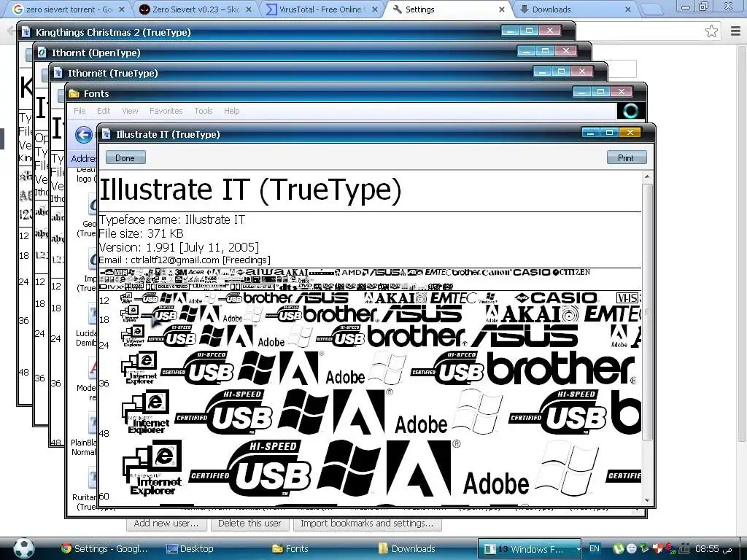This screenshot has width=747, height=560.
Task: Click the green uTorrent tray icon
Action: pos(619,548)
